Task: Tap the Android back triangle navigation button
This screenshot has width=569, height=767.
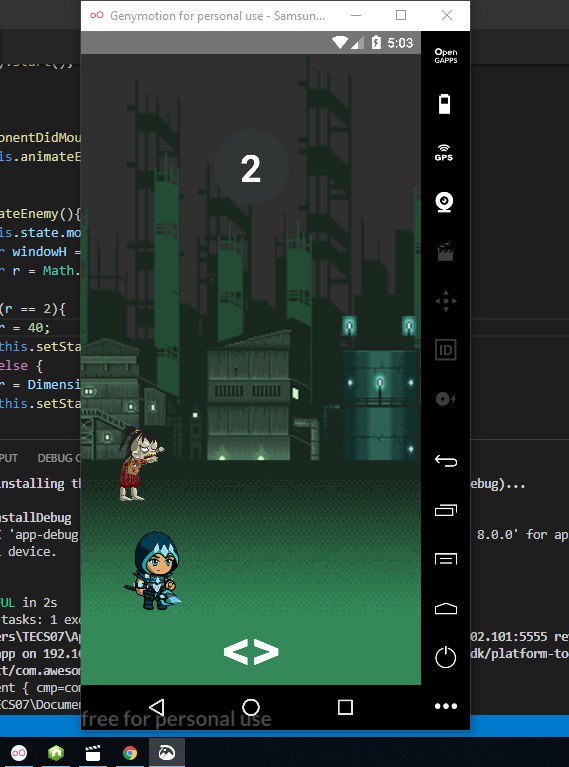Action: tap(157, 707)
